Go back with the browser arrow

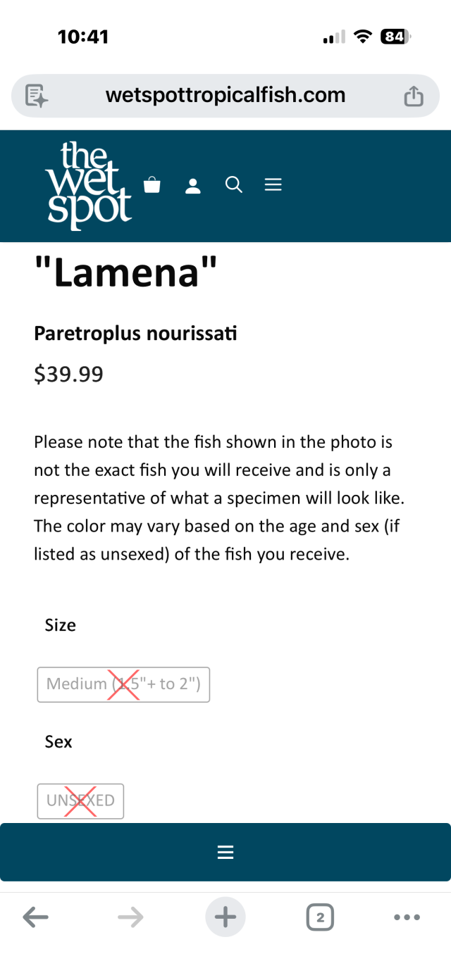[36, 917]
